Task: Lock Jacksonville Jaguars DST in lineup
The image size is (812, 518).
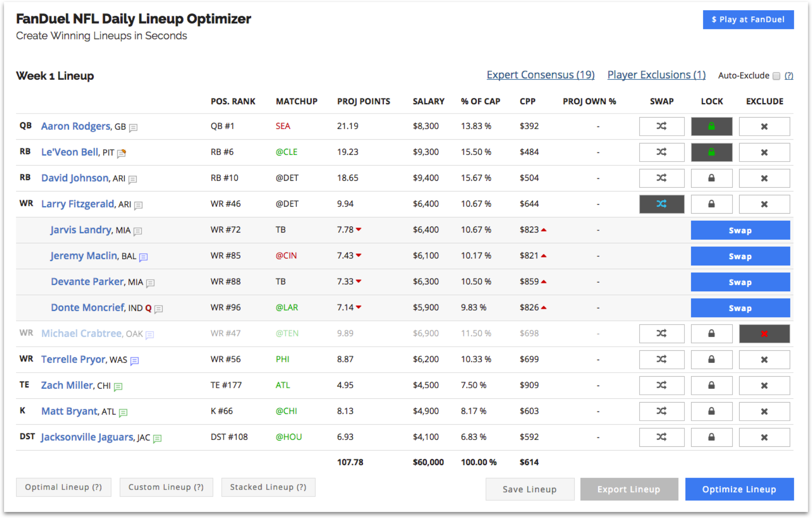Action: [711, 438]
